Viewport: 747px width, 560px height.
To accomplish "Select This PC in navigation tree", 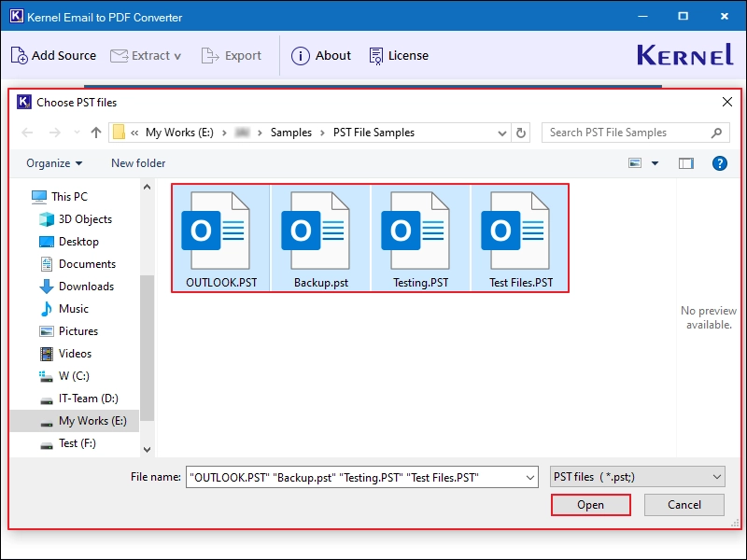I will 60,197.
